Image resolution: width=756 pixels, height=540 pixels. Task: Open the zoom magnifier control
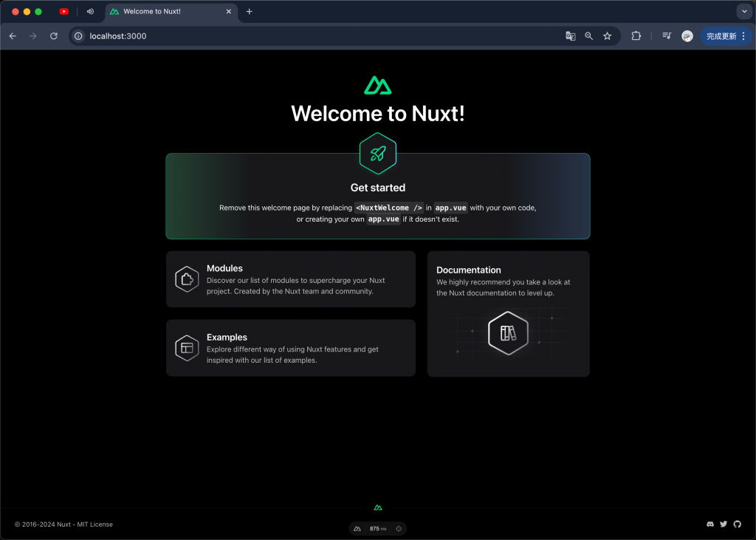pos(588,36)
